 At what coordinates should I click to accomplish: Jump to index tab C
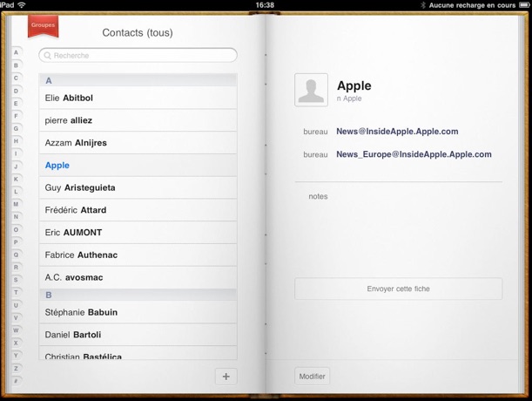16,78
